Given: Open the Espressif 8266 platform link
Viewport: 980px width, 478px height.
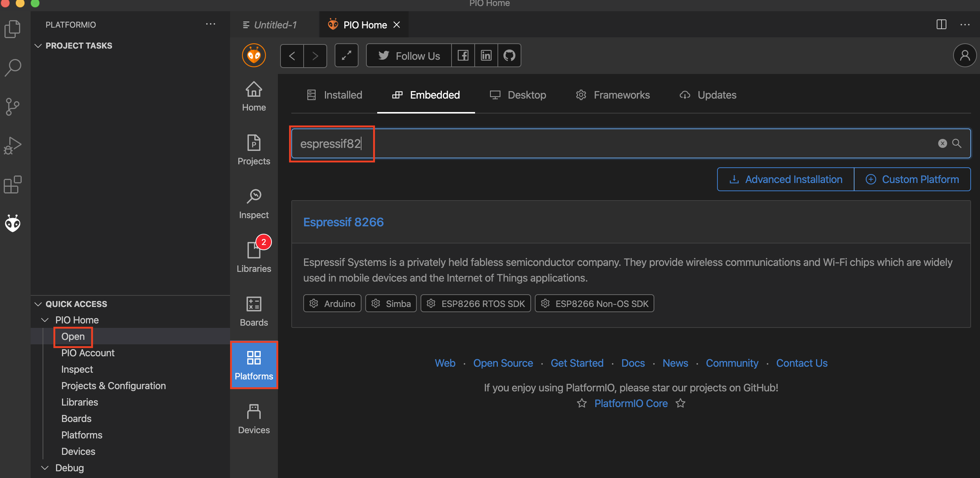Looking at the screenshot, I should [343, 222].
